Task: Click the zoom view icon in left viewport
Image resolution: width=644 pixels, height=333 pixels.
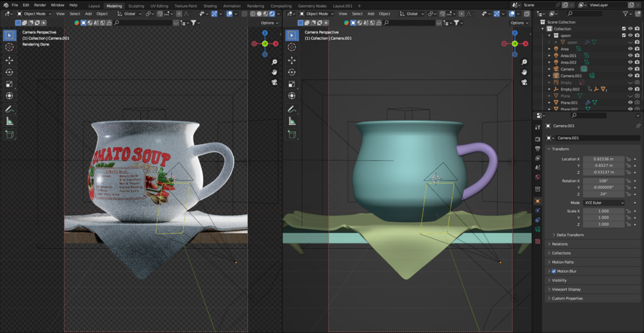Action: click(x=274, y=62)
